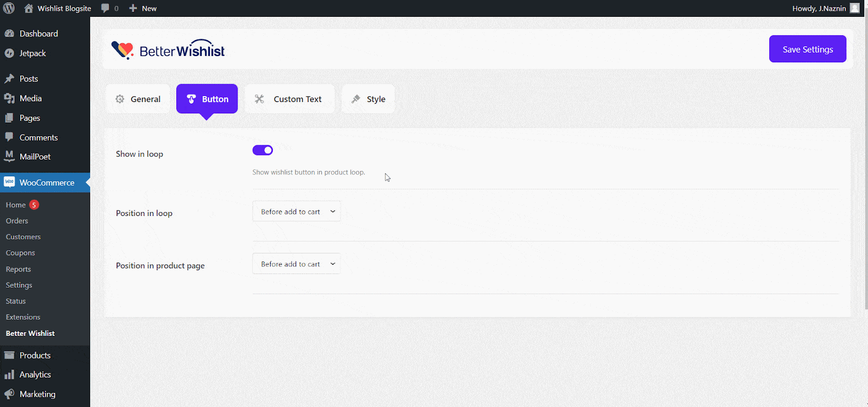
Task: Click the Pages icon in the sidebar
Action: pos(9,118)
